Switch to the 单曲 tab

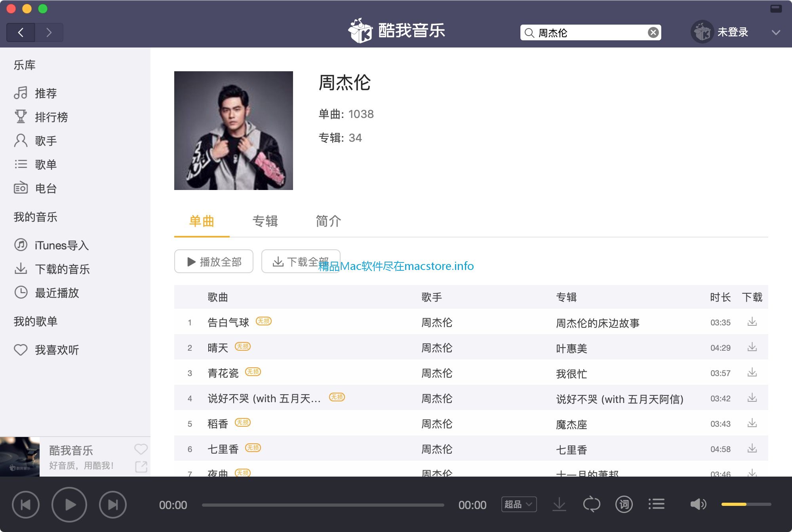(x=202, y=221)
